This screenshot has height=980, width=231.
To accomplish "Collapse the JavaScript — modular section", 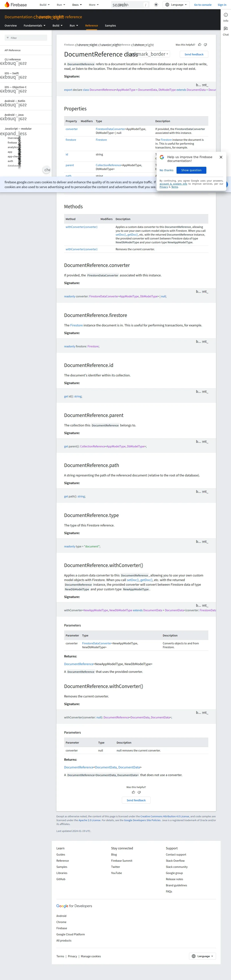I will pyautogui.click(x=14, y=133).
